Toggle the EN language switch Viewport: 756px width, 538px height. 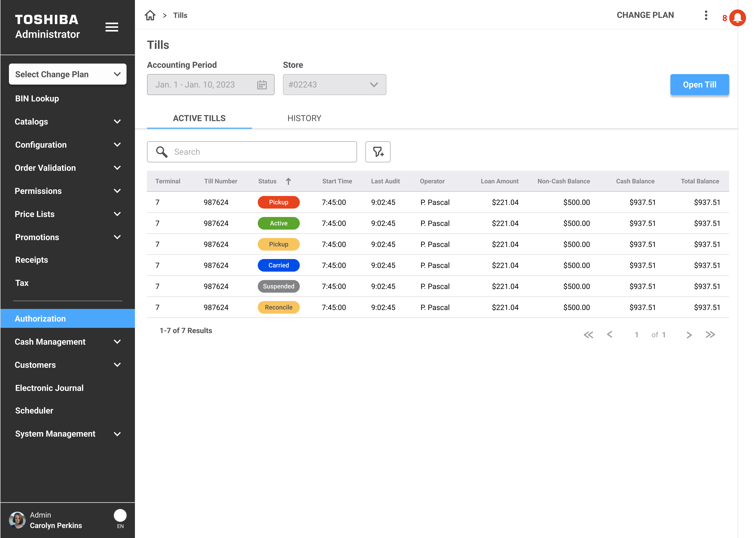tap(120, 515)
